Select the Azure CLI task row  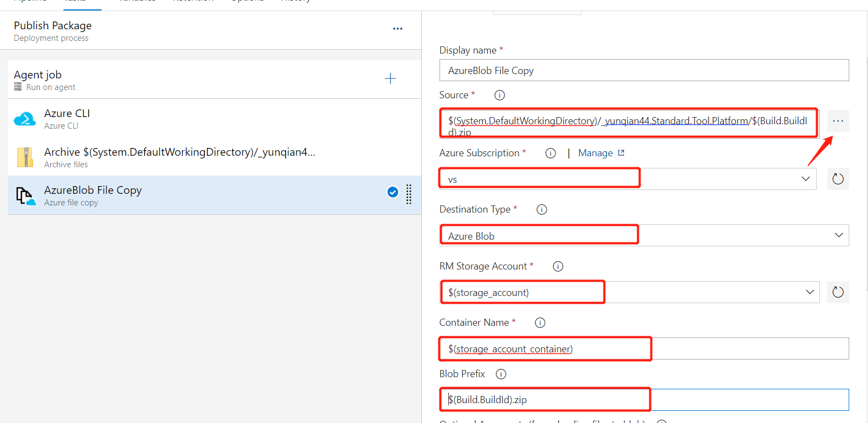pyautogui.click(x=214, y=119)
